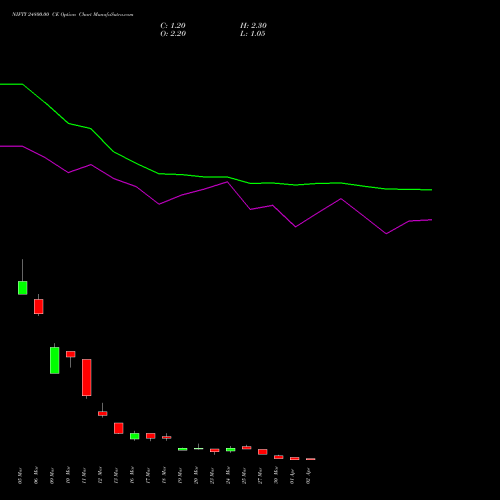
Task: Click the 05 Mar date label
Action: point(21,476)
